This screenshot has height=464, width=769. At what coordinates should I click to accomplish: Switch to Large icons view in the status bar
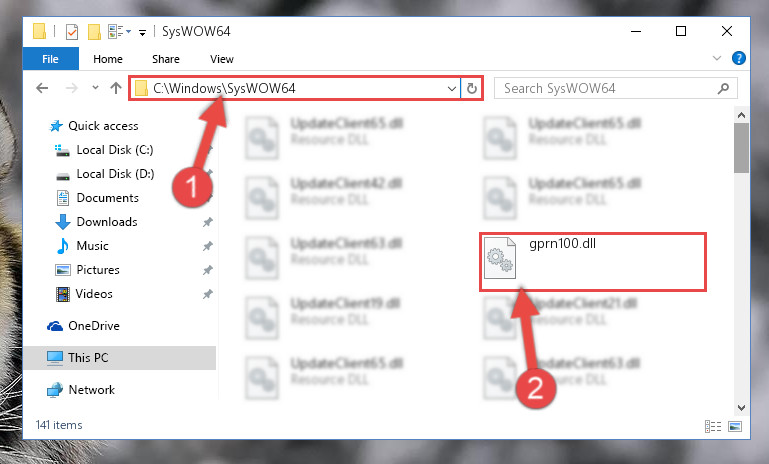735,426
